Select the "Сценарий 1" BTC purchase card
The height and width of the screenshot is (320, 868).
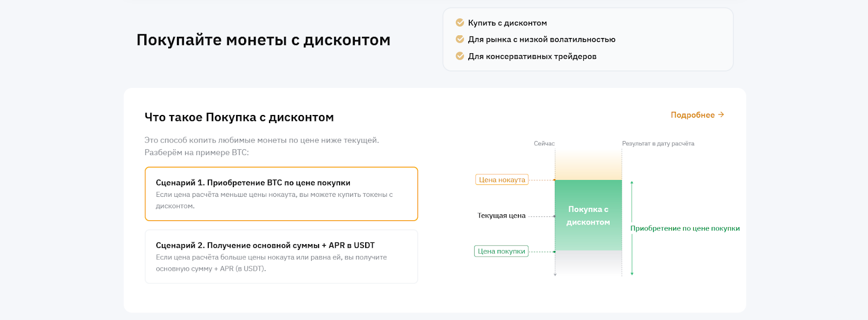point(281,194)
